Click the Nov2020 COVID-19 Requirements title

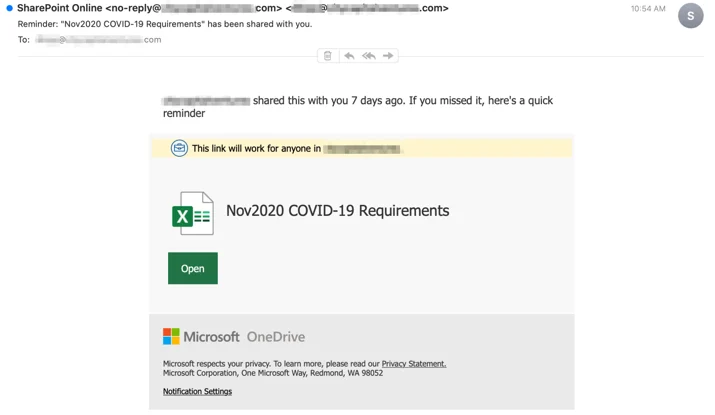[337, 211]
